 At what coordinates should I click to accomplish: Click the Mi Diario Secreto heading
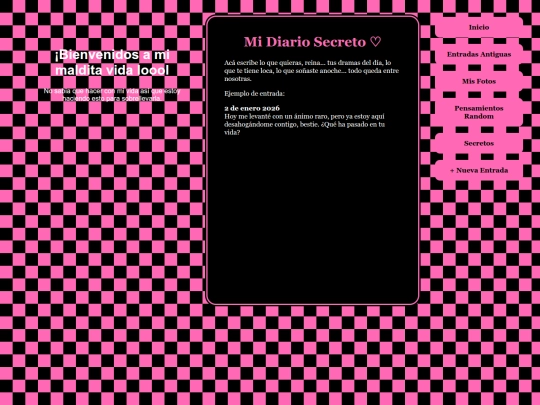pyautogui.click(x=313, y=42)
